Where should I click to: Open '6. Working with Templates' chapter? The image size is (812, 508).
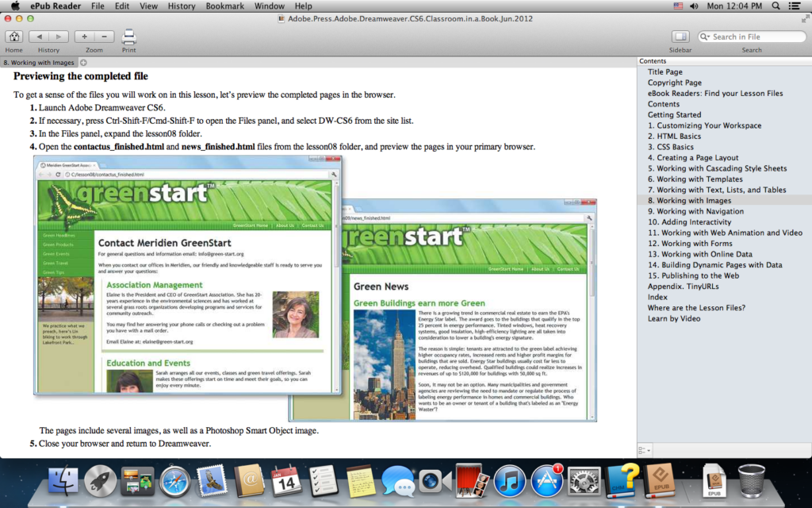[695, 179]
